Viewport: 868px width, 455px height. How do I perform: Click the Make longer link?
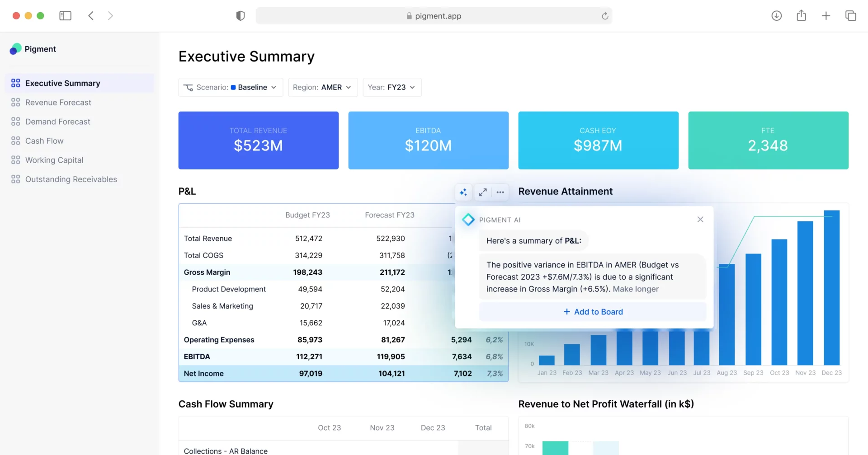tap(635, 289)
